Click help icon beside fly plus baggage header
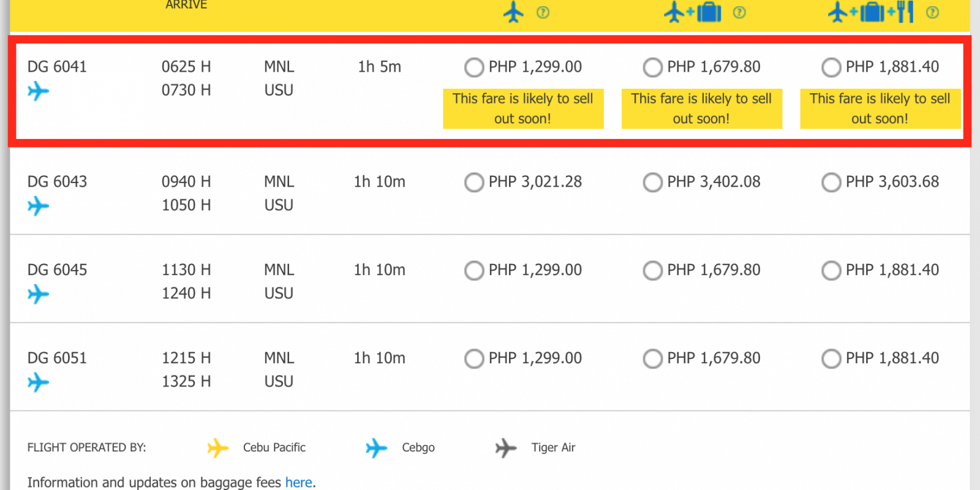This screenshot has height=490, width=980. (x=739, y=12)
